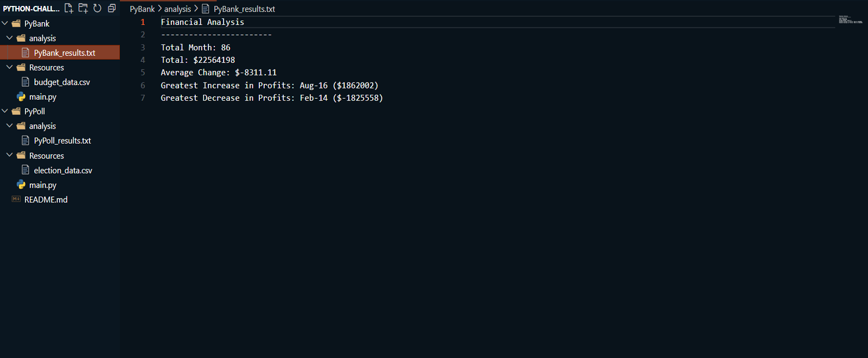Click the New File icon in explorer header
Image resolution: width=868 pixels, height=358 pixels.
69,8
